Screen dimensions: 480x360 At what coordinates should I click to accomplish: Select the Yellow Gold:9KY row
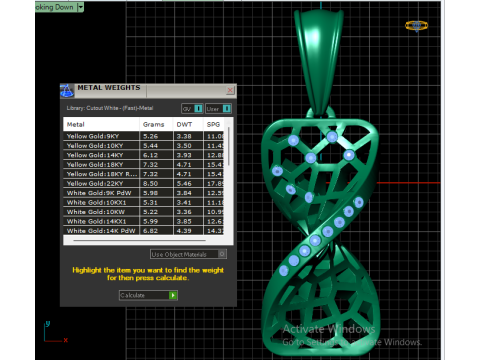143,136
